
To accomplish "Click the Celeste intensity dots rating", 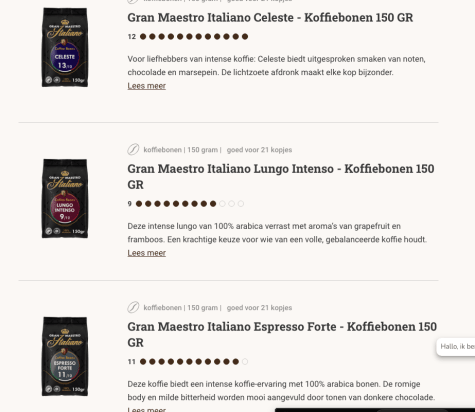I will coord(194,37).
